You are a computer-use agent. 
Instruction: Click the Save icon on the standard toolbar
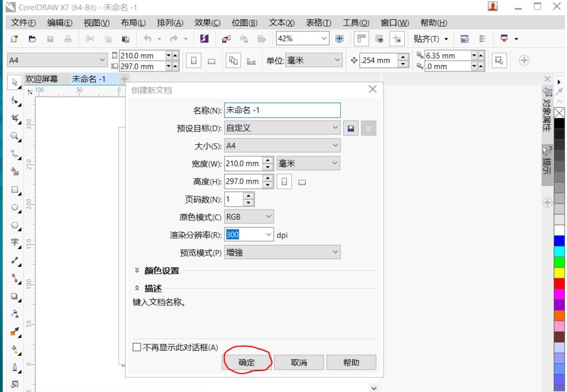point(50,39)
